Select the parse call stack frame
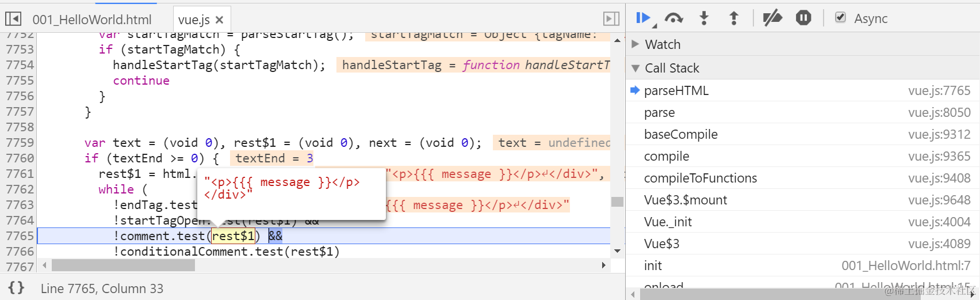This screenshot has height=300, width=980. tap(803, 112)
